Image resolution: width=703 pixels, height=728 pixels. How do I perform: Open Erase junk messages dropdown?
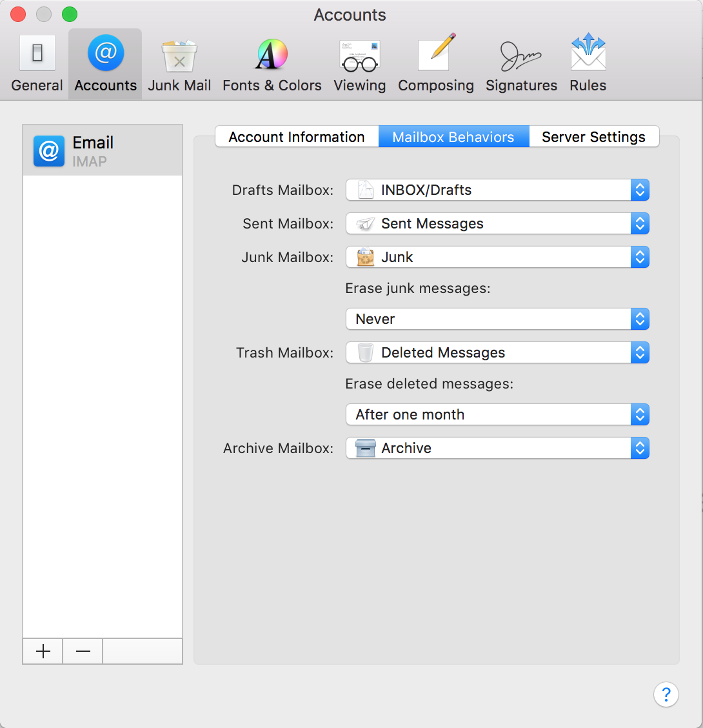tap(497, 319)
